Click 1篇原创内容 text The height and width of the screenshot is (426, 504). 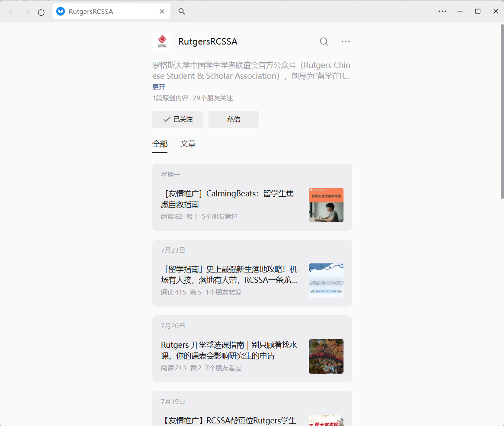click(170, 98)
